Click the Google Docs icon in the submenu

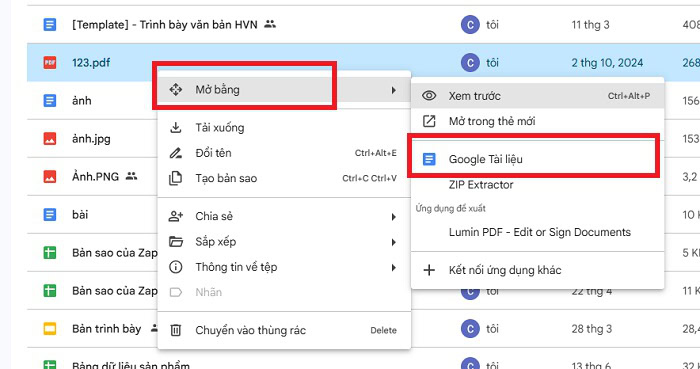click(x=429, y=159)
